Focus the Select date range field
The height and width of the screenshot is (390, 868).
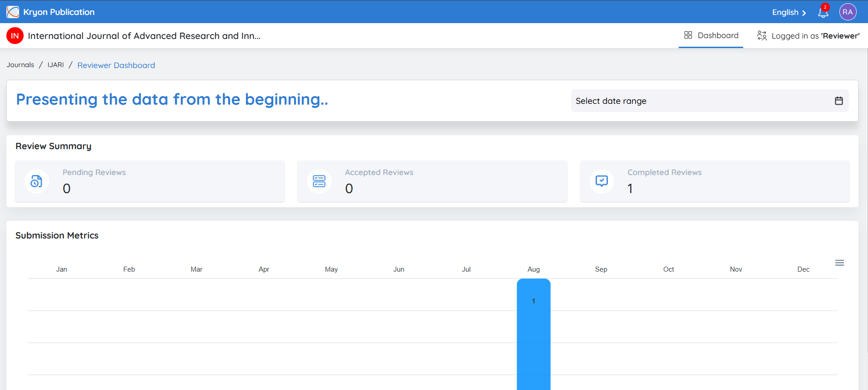tap(710, 101)
